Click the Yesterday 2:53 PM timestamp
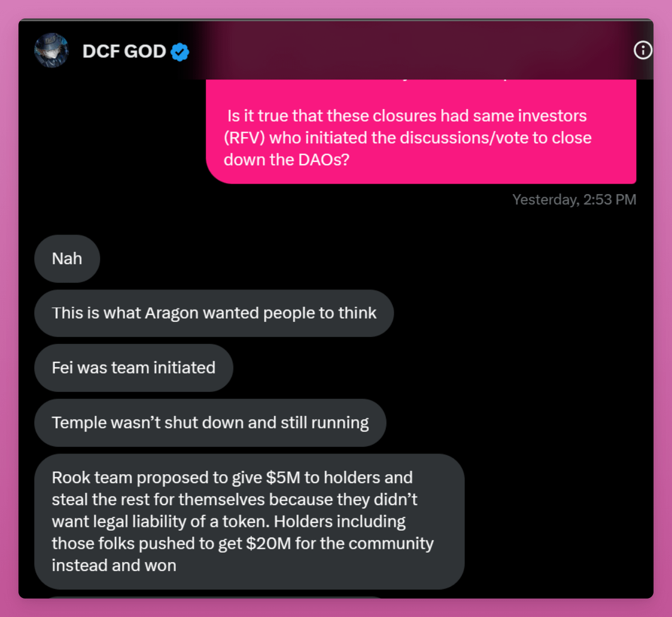 (574, 200)
